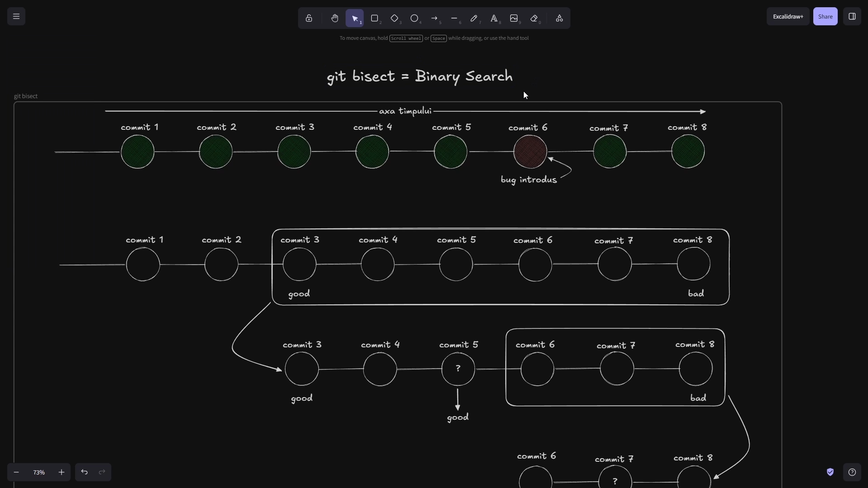Select the Rectangle shape tool

click(x=375, y=19)
